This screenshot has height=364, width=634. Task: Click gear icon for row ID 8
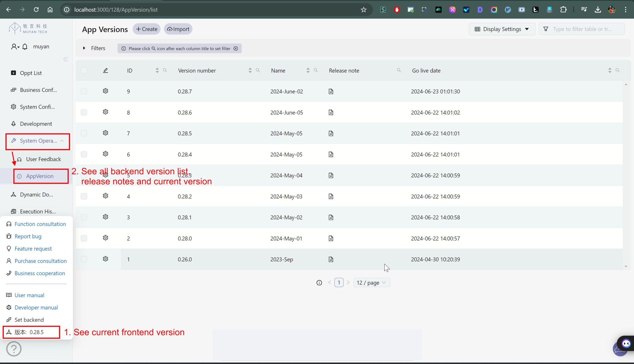105,112
